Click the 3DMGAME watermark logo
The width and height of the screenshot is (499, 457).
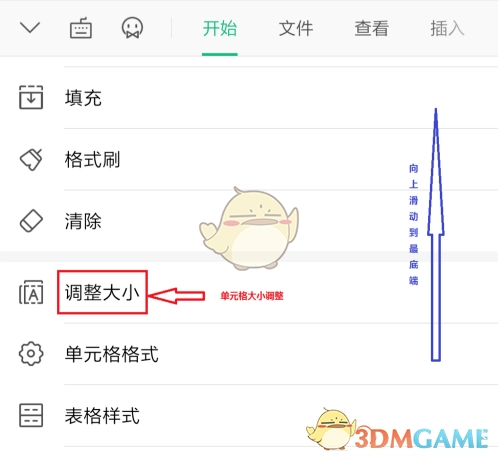[x=398, y=430]
